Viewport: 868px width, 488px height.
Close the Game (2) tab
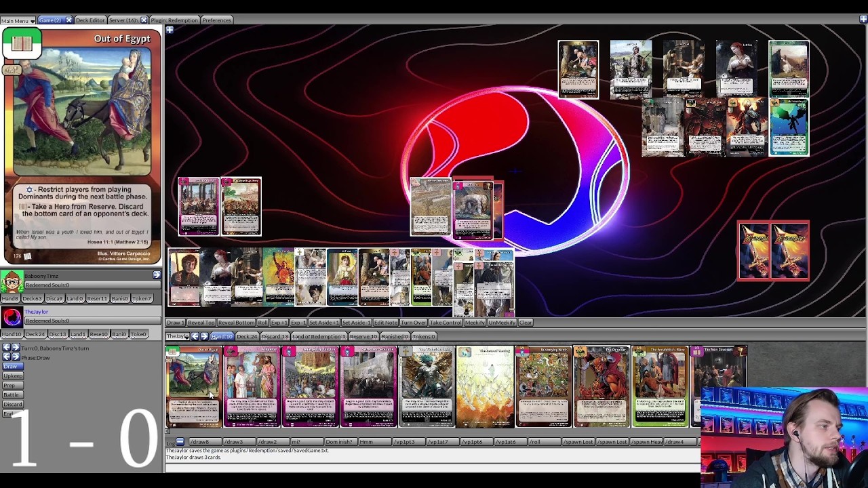[x=68, y=20]
